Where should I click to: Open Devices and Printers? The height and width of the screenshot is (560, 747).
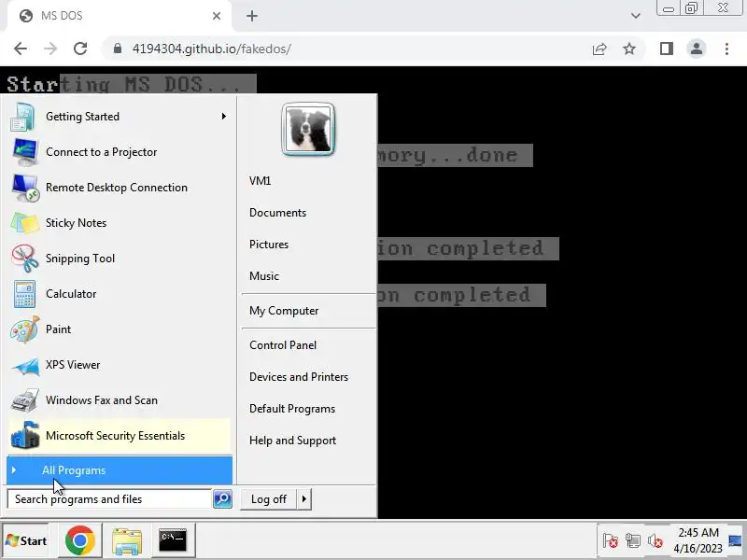point(299,377)
